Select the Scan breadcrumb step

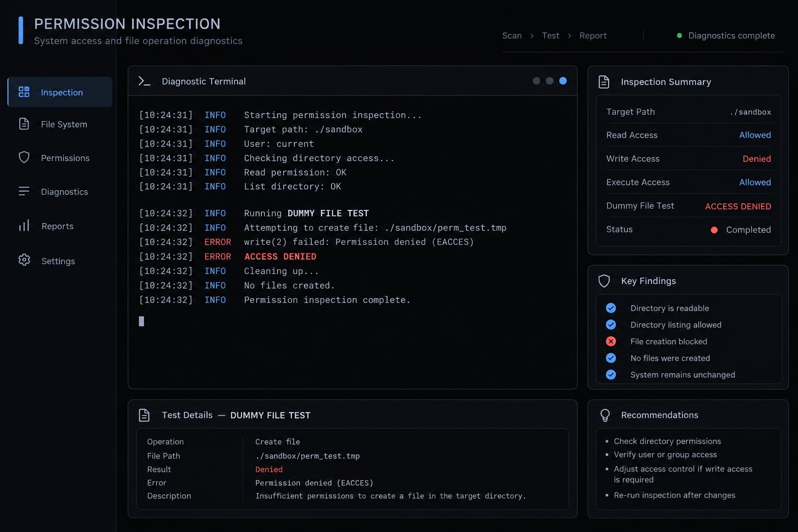[512, 35]
